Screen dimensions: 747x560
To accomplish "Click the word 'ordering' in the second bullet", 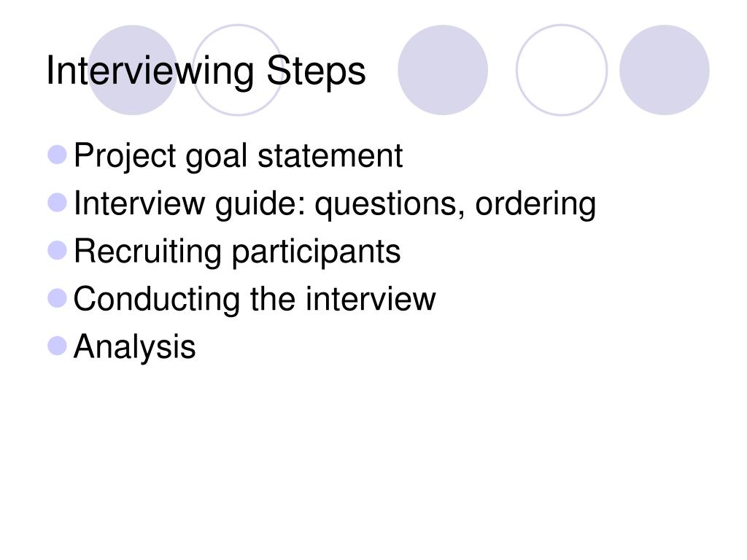I will pos(536,204).
